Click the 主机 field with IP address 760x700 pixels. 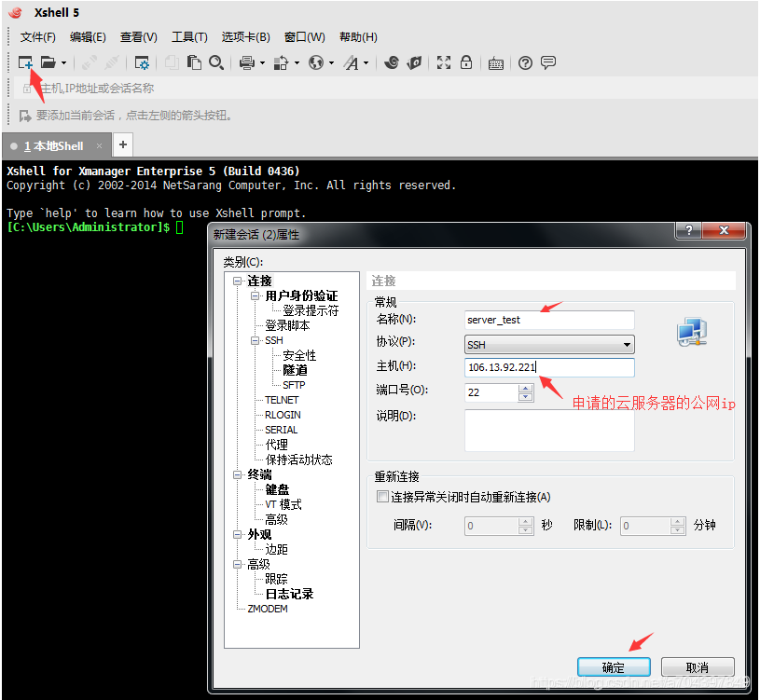point(549,367)
